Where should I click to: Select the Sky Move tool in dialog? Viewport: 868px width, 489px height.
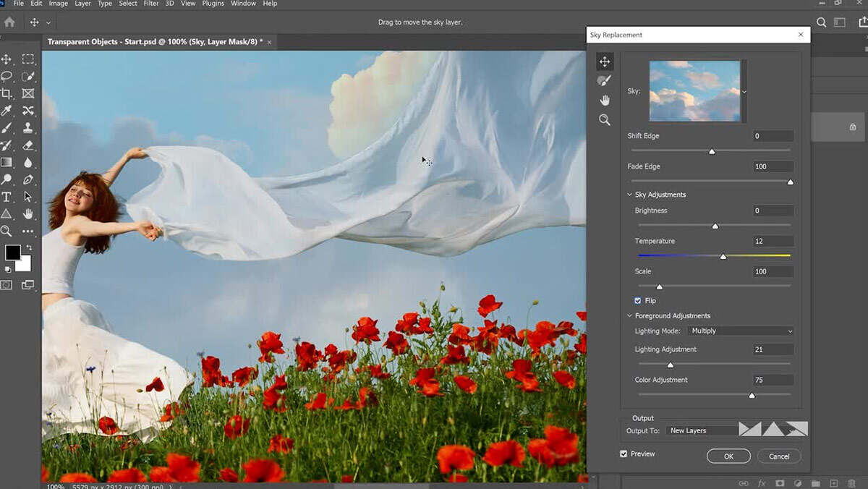[x=605, y=61]
